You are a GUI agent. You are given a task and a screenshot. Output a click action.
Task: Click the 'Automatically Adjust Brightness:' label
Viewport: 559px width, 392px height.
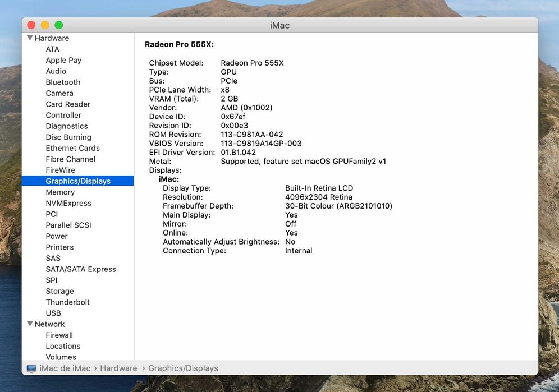tap(221, 242)
